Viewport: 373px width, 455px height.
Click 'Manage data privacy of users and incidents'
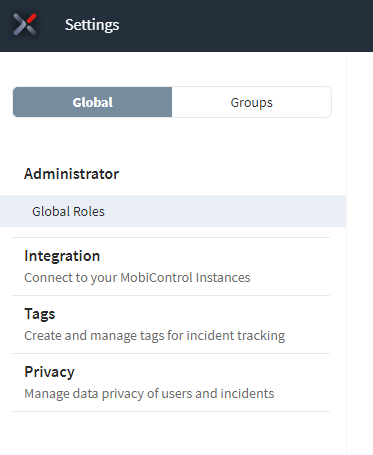tap(149, 394)
